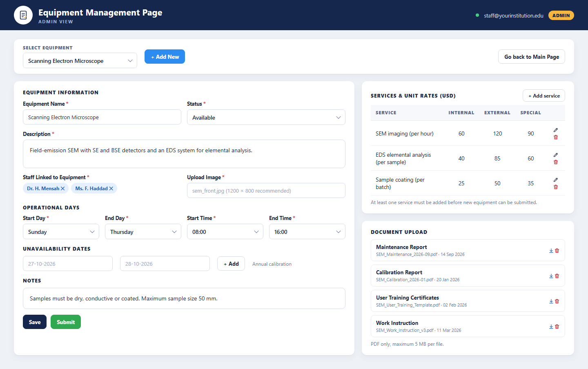The height and width of the screenshot is (369, 588).
Task: Focus the 28-10-2026 unavailability date field
Action: click(165, 264)
